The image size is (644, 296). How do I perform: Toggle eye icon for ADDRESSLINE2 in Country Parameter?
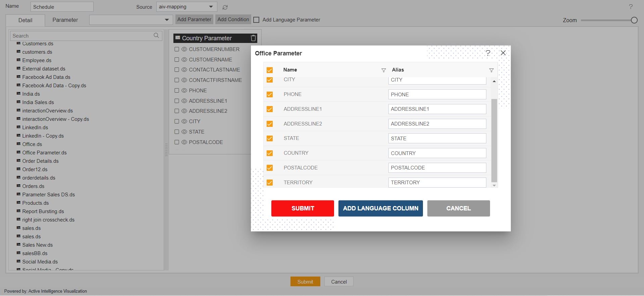click(184, 111)
